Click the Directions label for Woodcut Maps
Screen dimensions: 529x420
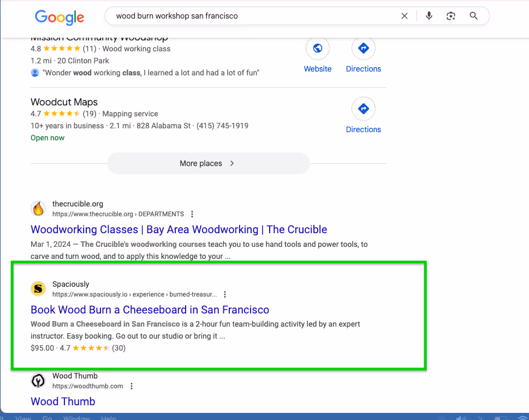[x=364, y=129]
